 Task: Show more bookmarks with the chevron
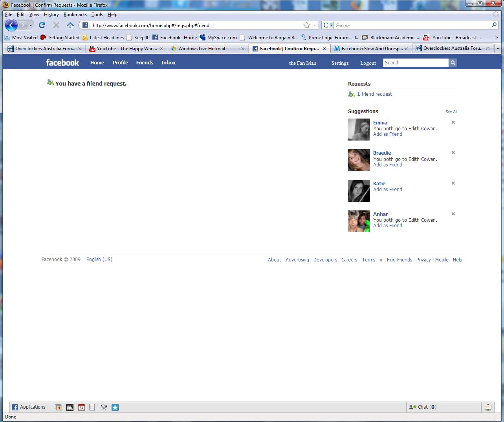pyautogui.click(x=496, y=38)
